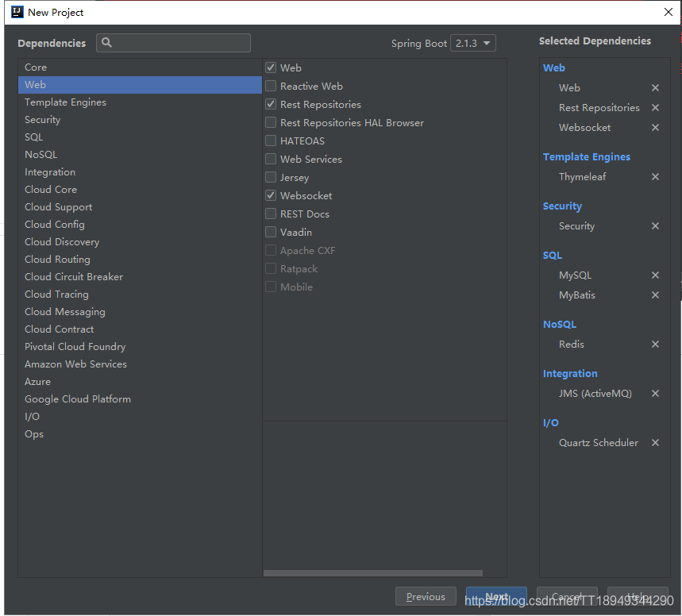This screenshot has width=682, height=616.
Task: Select the Cloud Support category
Action: pos(140,207)
